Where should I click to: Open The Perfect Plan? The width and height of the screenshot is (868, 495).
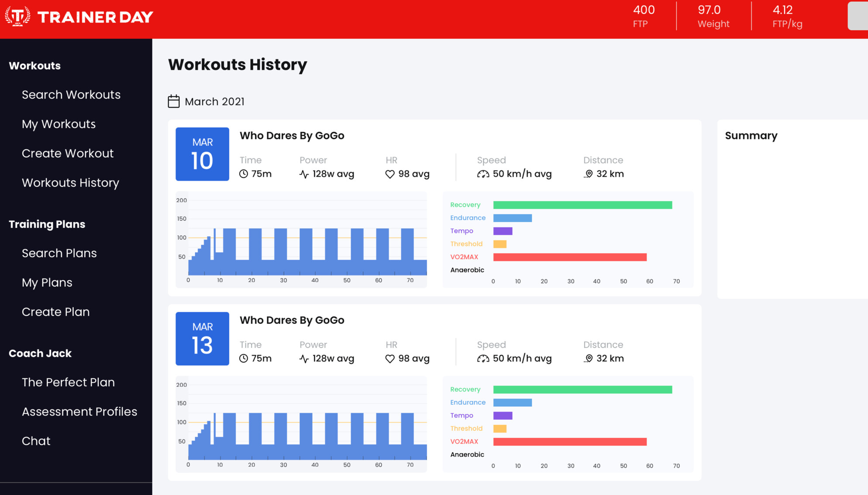coord(68,382)
